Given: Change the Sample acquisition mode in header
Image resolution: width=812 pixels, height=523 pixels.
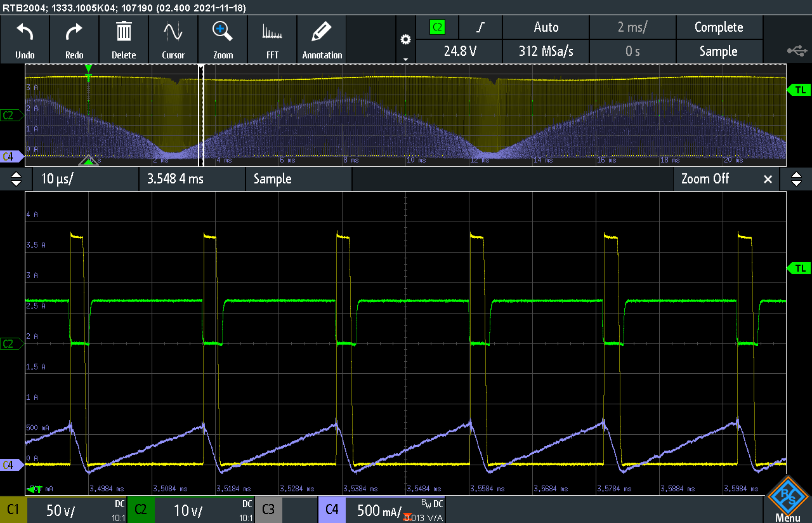Looking at the screenshot, I should 718,51.
